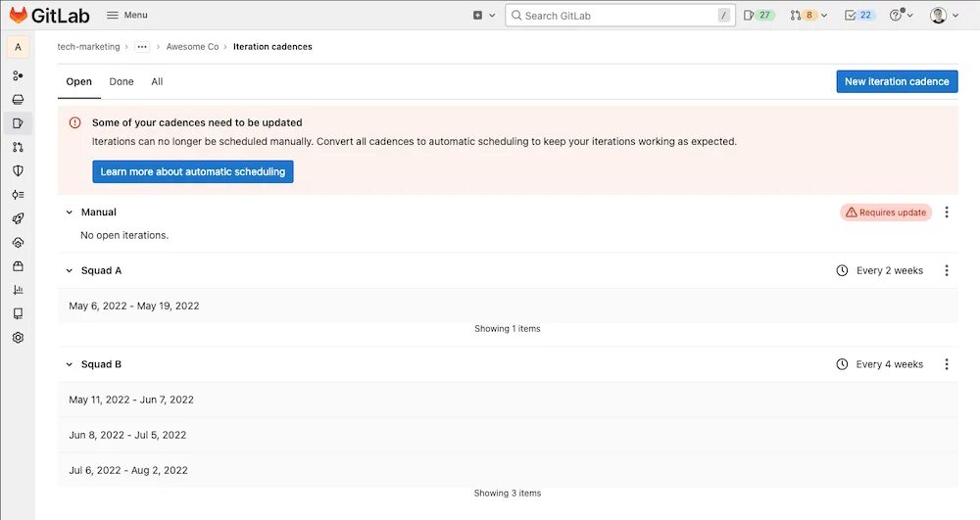The width and height of the screenshot is (980, 520).
Task: Open the user avatar dropdown
Action: click(945, 16)
